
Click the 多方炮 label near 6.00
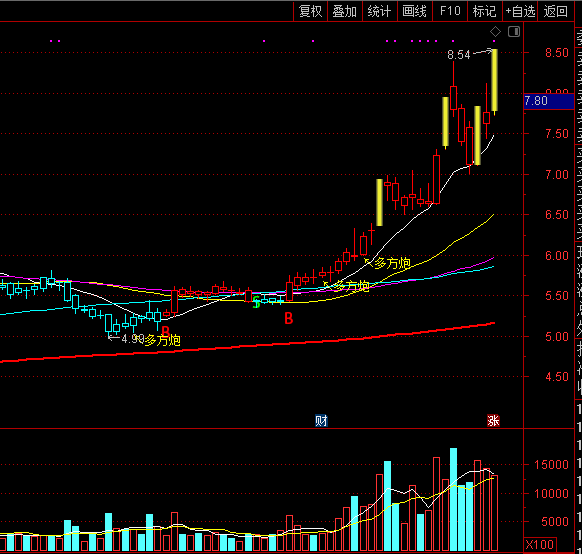(x=392, y=263)
